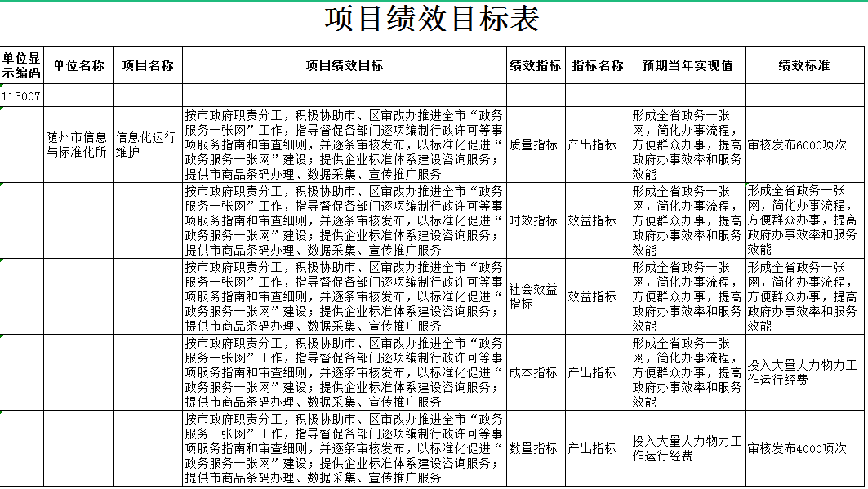Viewport: 868px width, 489px height.
Task: Click 产出指标 in the 成本指标 row
Action: (x=598, y=372)
